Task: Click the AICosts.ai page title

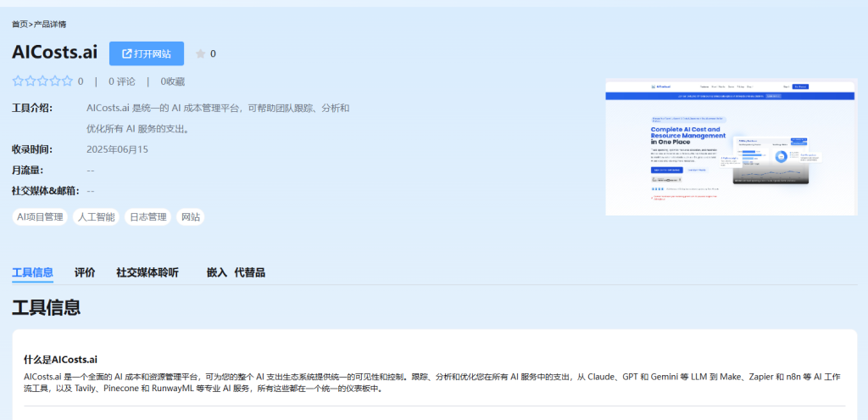Action: pos(55,53)
